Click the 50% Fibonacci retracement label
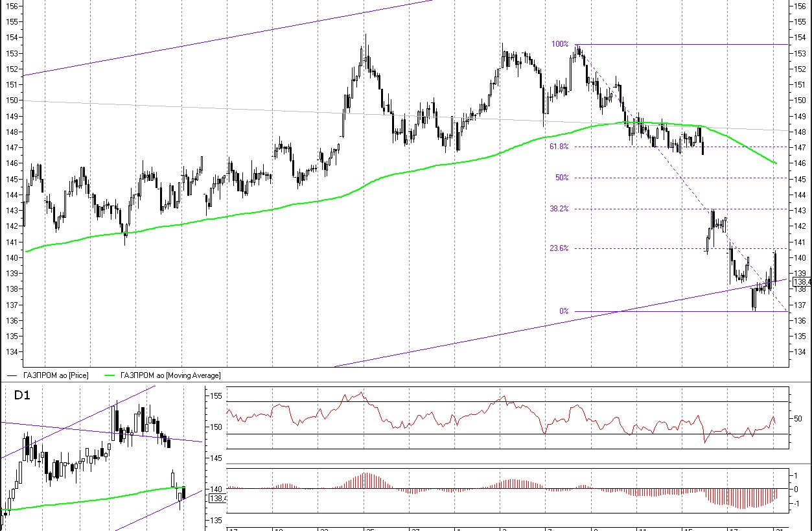 tap(561, 178)
